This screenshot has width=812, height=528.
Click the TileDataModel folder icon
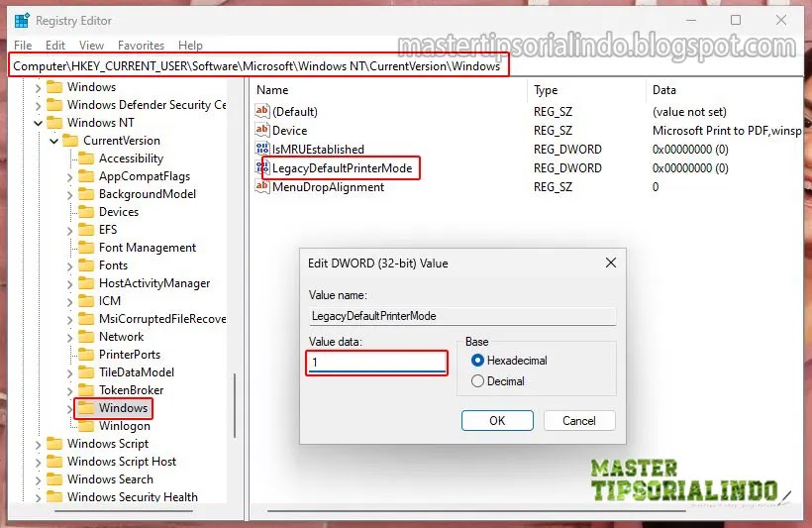86,372
